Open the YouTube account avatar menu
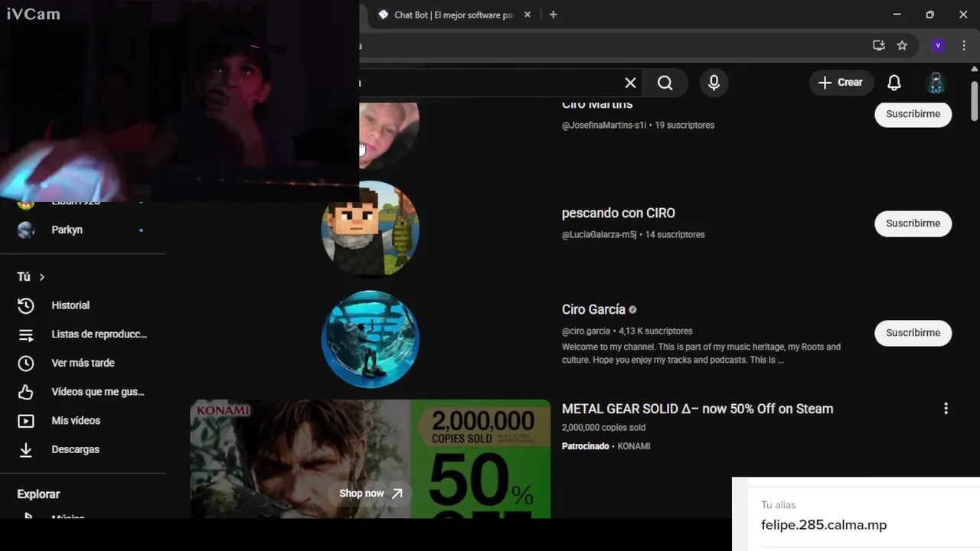 coord(936,83)
